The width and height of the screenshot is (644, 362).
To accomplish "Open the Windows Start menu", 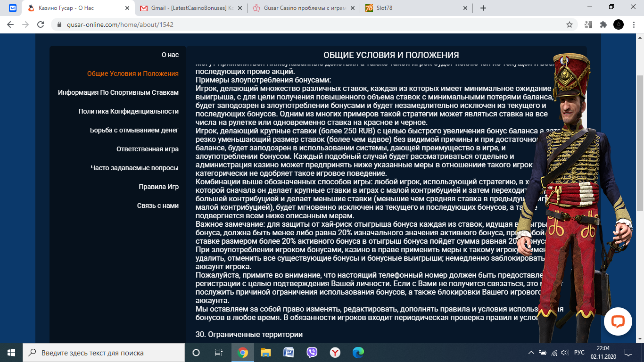I will pos(11,353).
